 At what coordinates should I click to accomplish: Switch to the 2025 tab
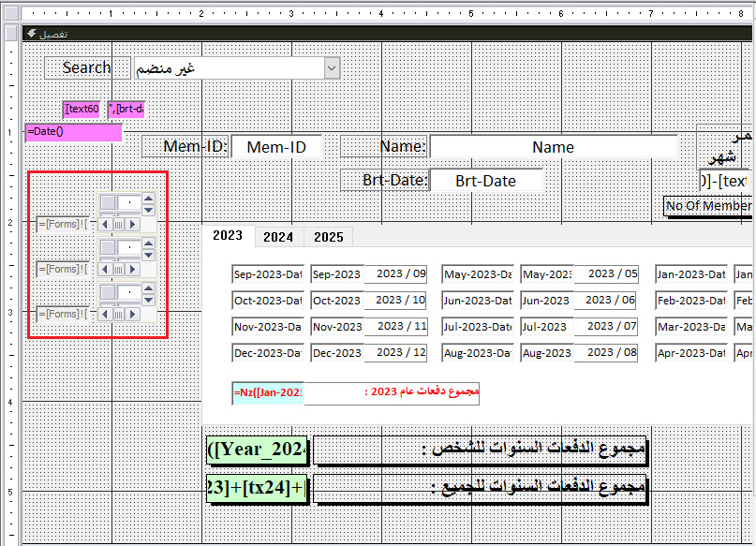(x=328, y=237)
